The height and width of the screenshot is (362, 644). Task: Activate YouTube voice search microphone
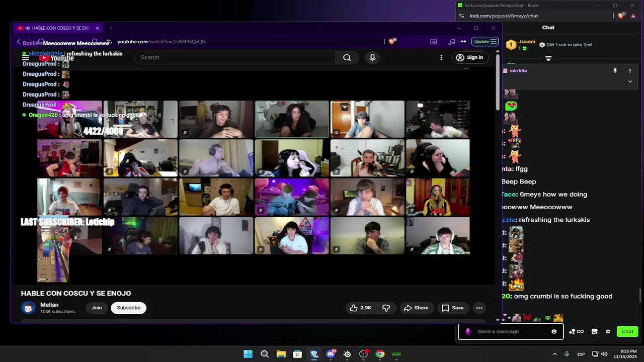(x=372, y=57)
